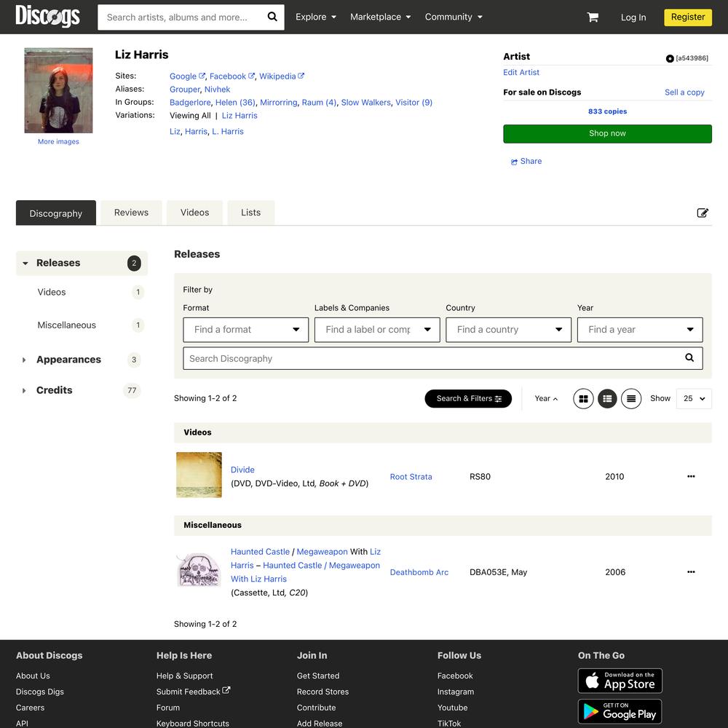Open Edit Artist link

click(521, 72)
